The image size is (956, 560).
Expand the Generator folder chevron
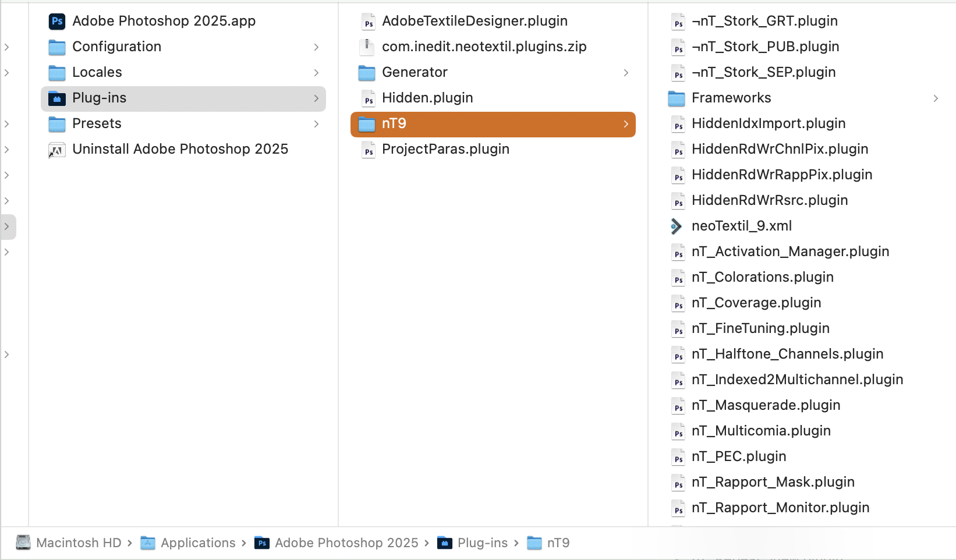pos(626,73)
